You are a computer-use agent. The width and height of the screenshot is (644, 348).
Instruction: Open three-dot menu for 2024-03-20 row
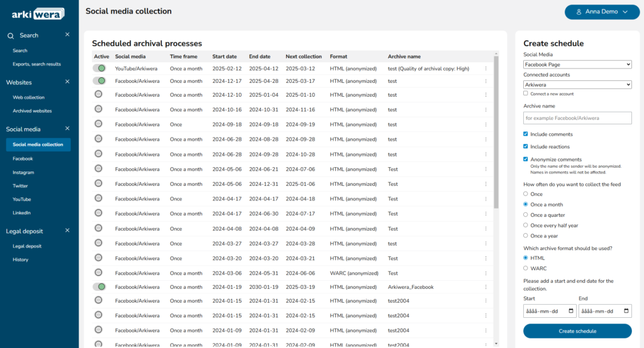[x=486, y=259]
